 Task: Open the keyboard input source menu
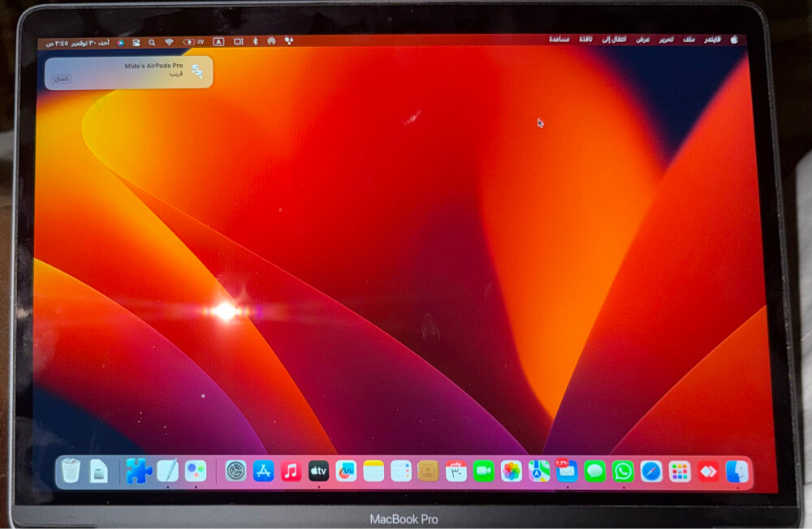tap(219, 42)
